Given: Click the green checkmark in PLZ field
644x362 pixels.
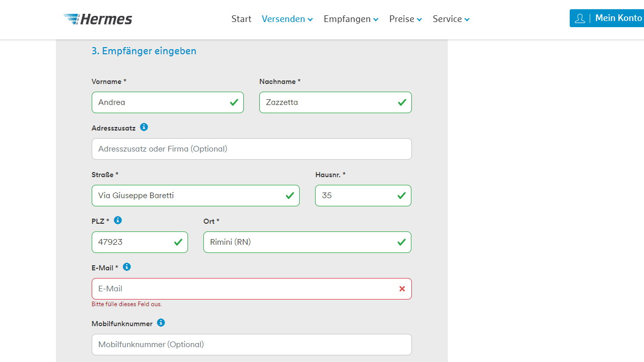Looking at the screenshot, I should click(178, 242).
